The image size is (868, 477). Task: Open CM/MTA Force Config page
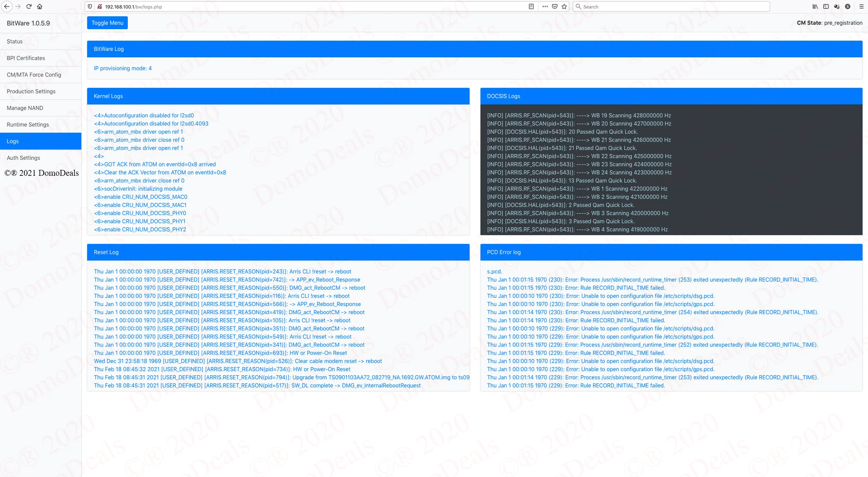tap(41, 75)
